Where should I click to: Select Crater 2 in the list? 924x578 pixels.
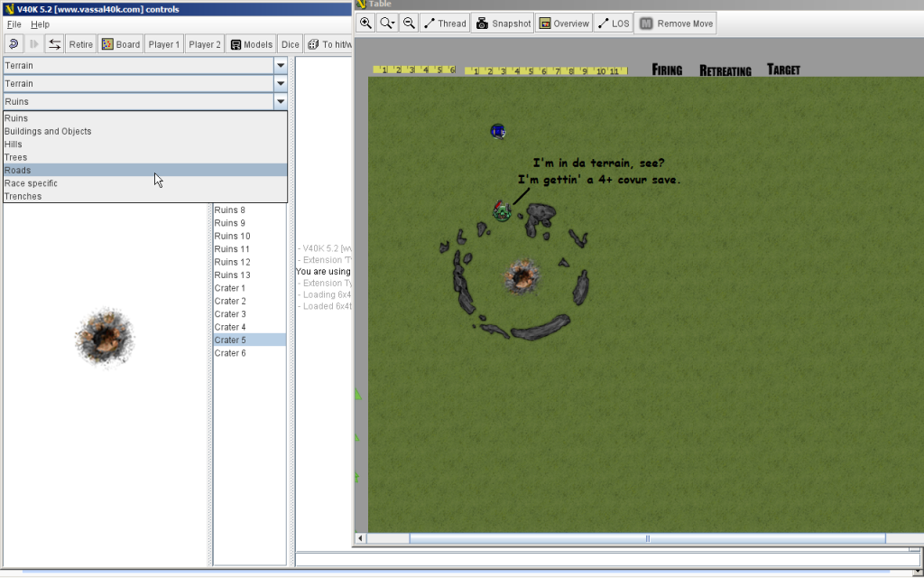click(x=249, y=301)
